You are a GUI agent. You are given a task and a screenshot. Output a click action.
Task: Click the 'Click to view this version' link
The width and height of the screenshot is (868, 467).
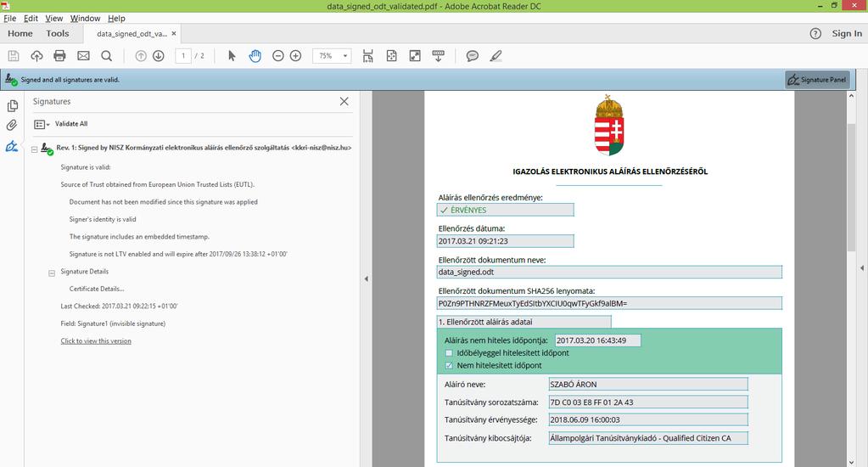click(x=96, y=340)
